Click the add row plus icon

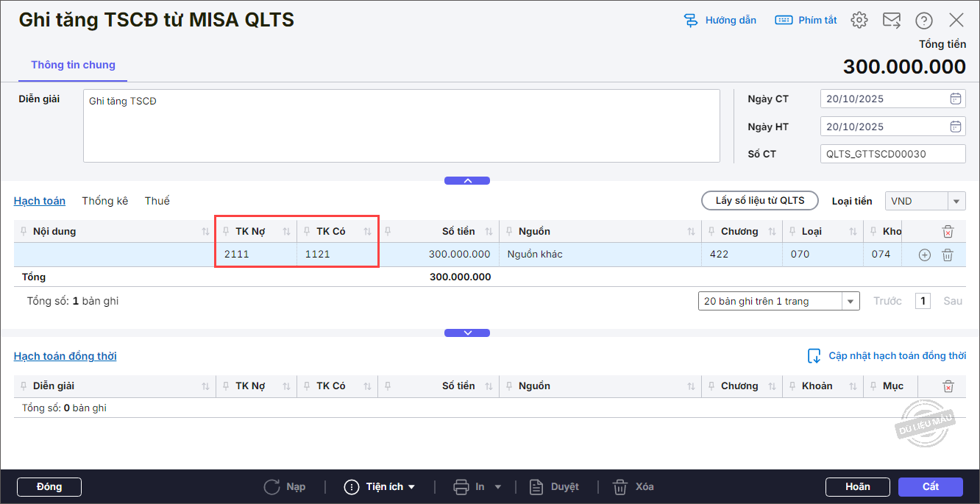coord(925,255)
